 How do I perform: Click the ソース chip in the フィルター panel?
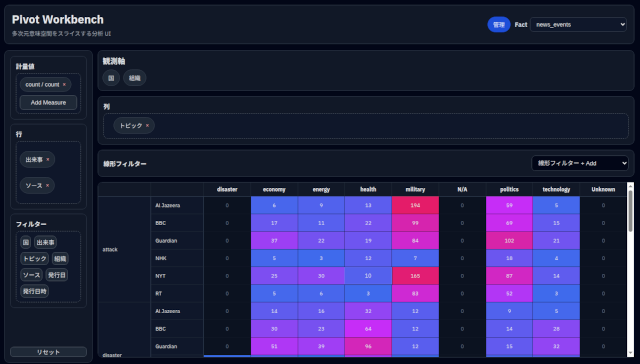(31, 275)
